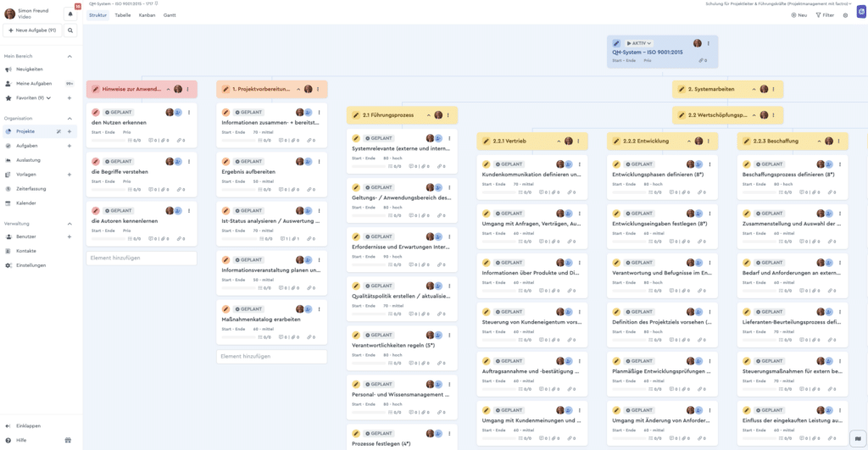The width and height of the screenshot is (868, 450).
Task: Collapse the Mein Bereich section
Action: tap(70, 57)
